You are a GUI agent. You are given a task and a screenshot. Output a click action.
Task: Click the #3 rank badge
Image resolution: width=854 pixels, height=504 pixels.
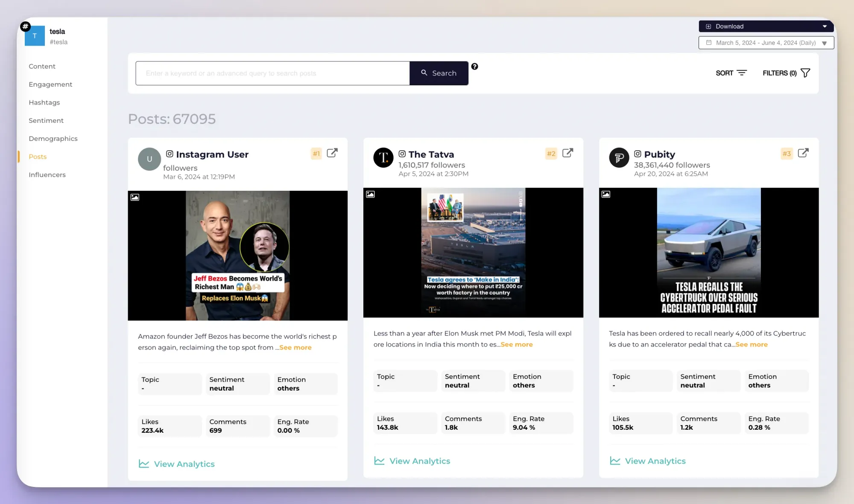pos(787,154)
